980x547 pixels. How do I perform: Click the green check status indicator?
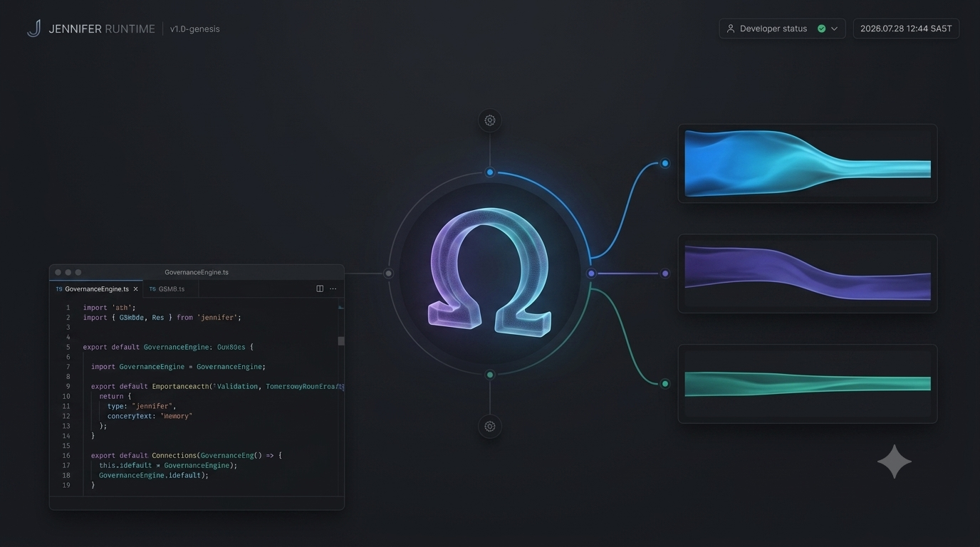tap(822, 28)
